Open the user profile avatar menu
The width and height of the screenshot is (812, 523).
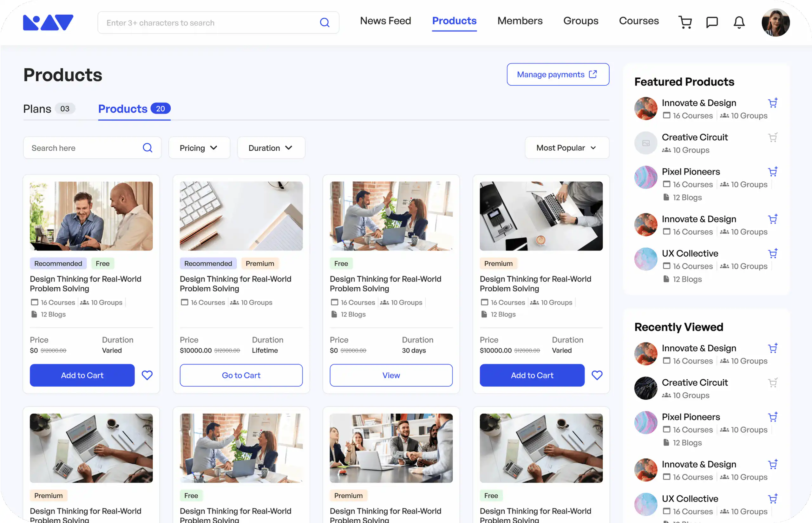click(775, 23)
